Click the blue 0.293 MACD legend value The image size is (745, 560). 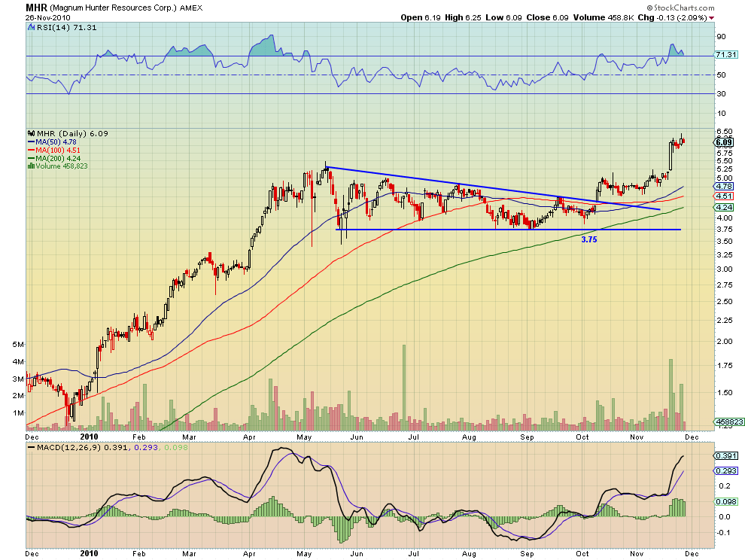pos(145,447)
